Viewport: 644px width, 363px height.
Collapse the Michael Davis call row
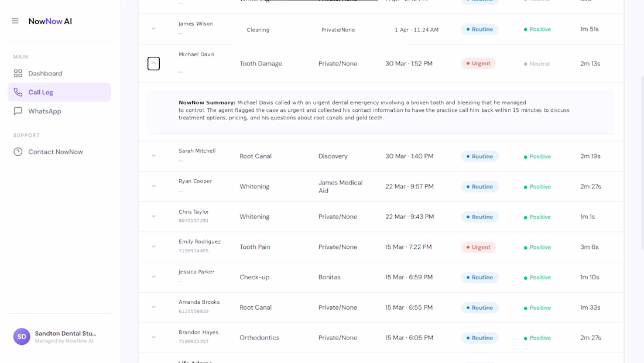pyautogui.click(x=153, y=63)
